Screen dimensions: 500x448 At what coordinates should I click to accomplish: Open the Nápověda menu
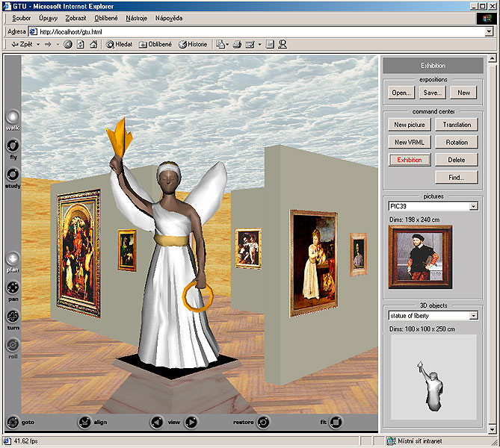click(169, 18)
